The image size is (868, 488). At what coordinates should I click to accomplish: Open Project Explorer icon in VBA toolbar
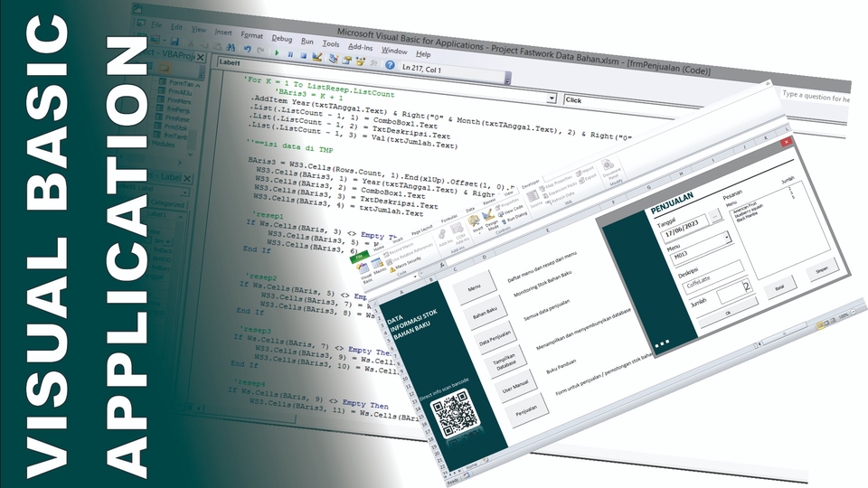(334, 58)
